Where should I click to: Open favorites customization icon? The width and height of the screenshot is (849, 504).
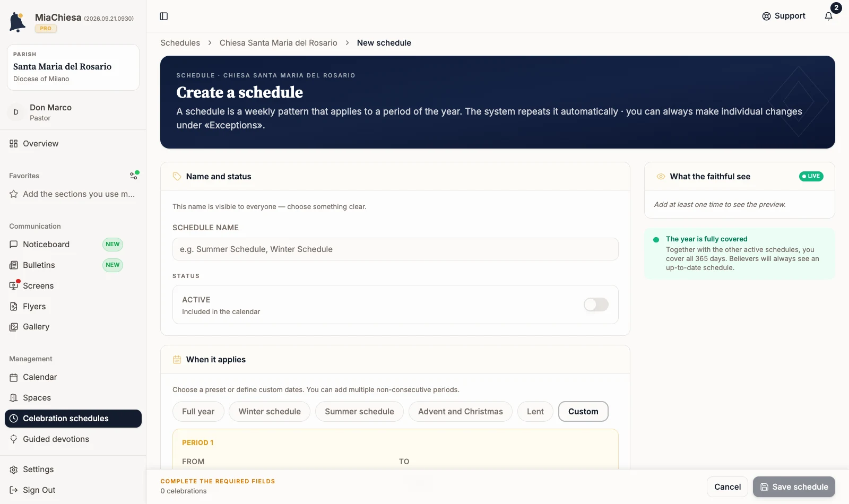coord(134,176)
